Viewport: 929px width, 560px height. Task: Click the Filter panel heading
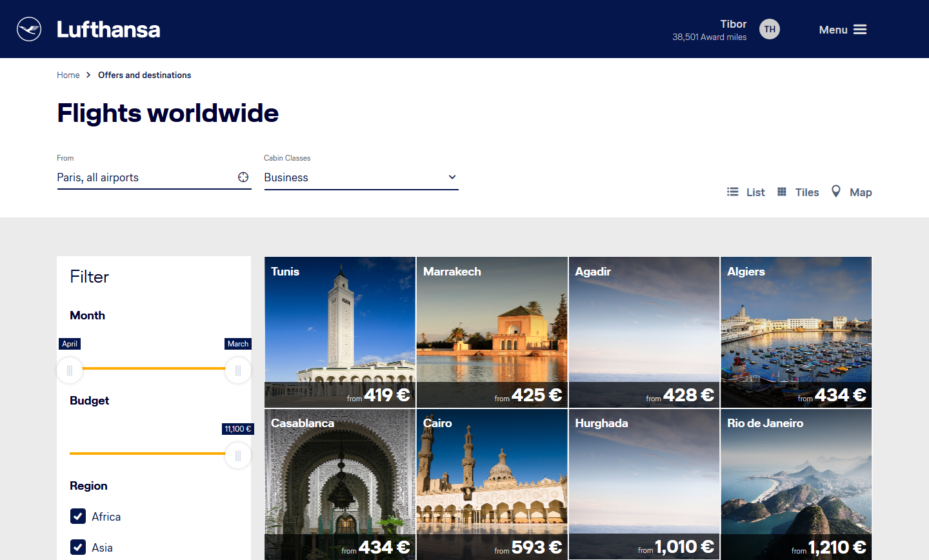point(89,277)
